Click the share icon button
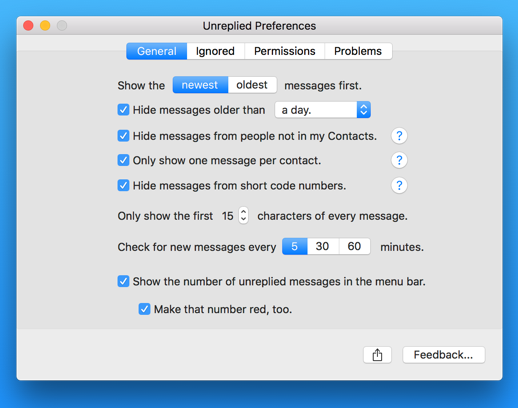Screen dimensions: 518x408 pos(377,355)
